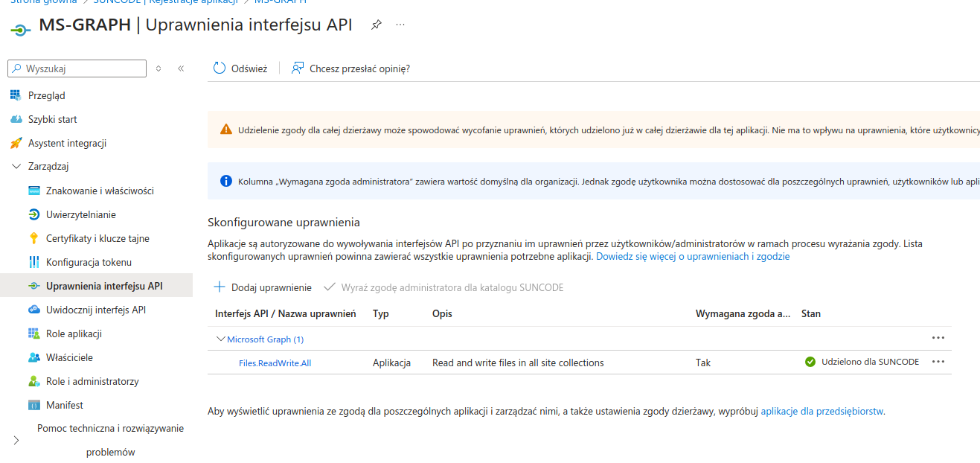Viewport: 980px width, 463px height.
Task: Click Odśwież to refresh permissions
Action: coord(240,68)
